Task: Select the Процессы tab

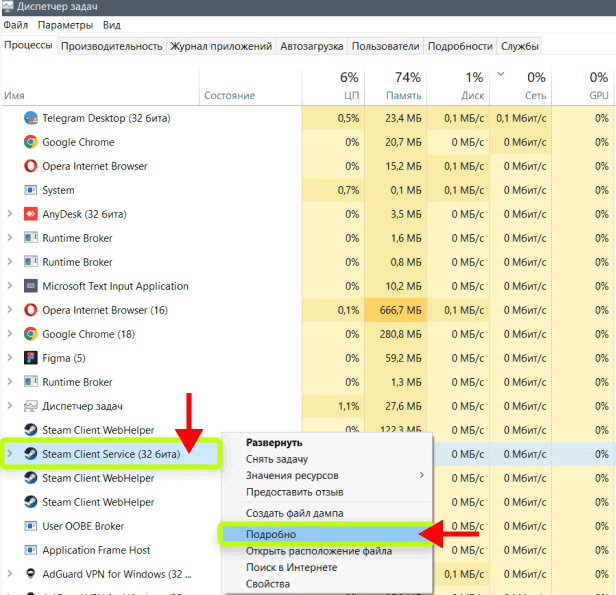Action: (28, 45)
